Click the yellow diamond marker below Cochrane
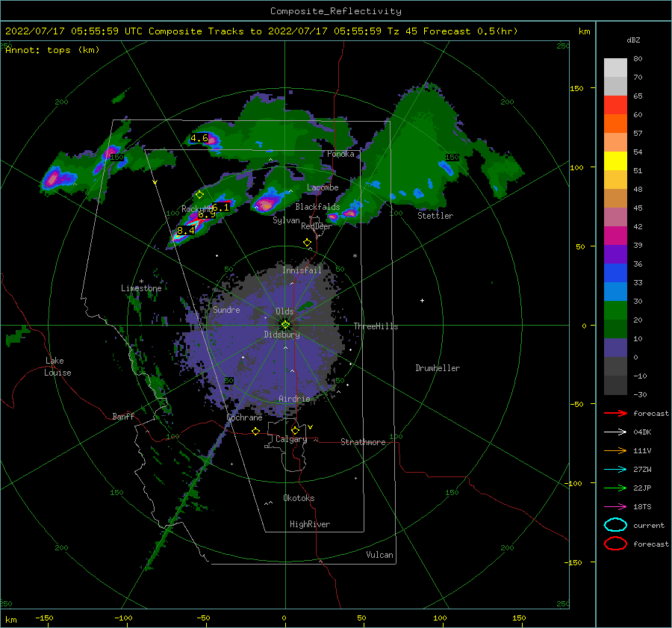Image resolution: width=672 pixels, height=628 pixels. coord(256,432)
